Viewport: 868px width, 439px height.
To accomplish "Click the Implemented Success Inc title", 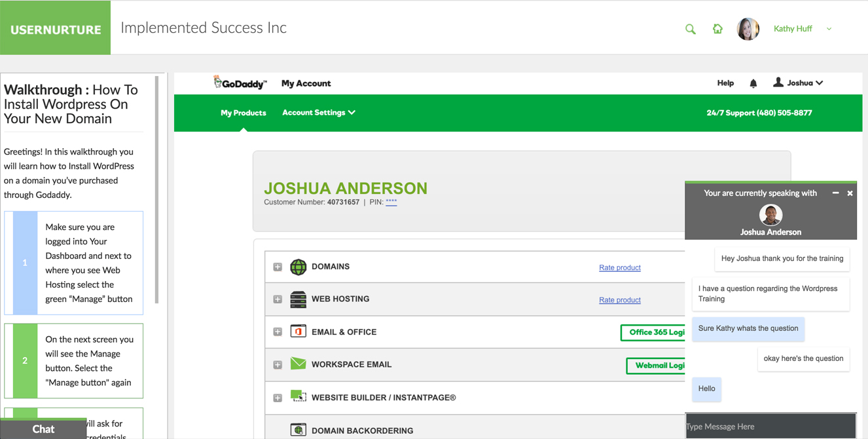I will pyautogui.click(x=204, y=28).
